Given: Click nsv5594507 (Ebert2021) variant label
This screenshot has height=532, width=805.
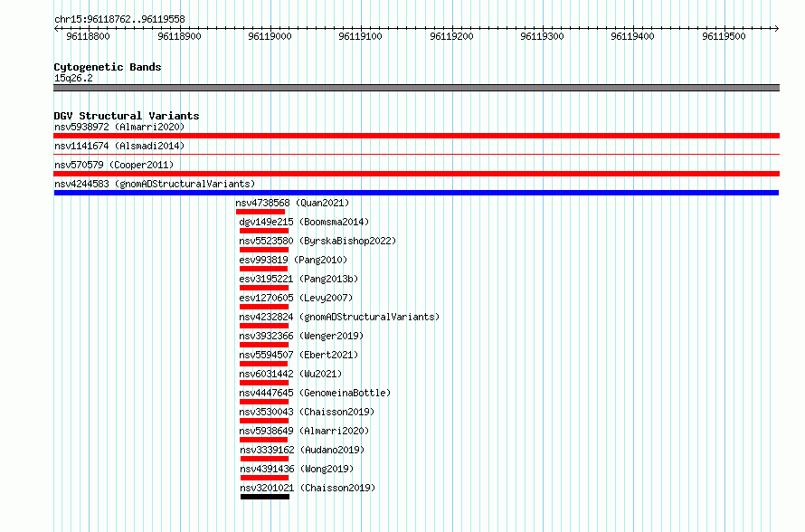Looking at the screenshot, I should pos(298,355).
